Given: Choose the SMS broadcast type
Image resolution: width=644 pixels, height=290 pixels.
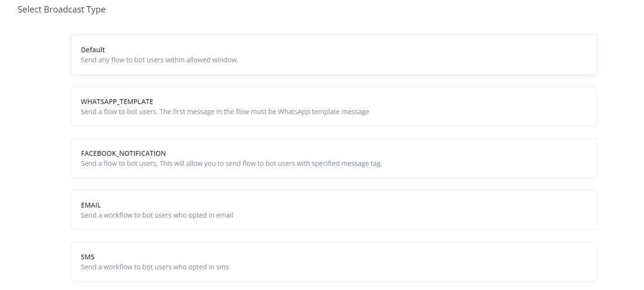Looking at the screenshot, I should tap(333, 262).
